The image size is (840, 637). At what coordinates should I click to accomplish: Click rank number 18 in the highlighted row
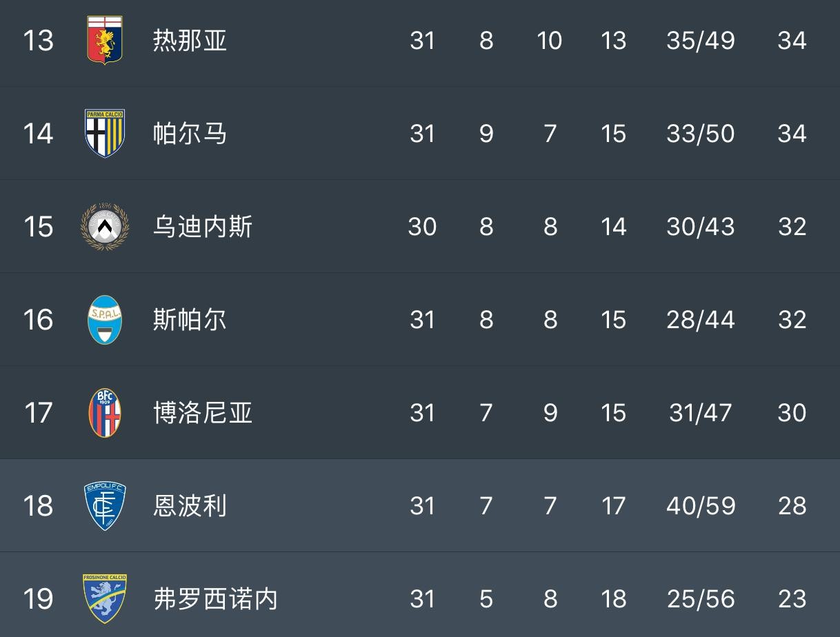coord(38,506)
